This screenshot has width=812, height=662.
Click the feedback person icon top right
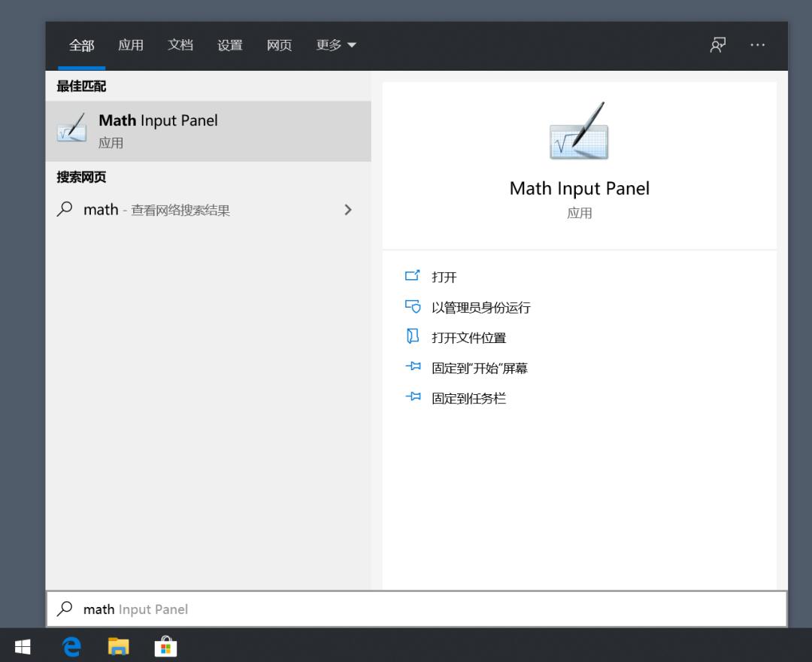717,45
